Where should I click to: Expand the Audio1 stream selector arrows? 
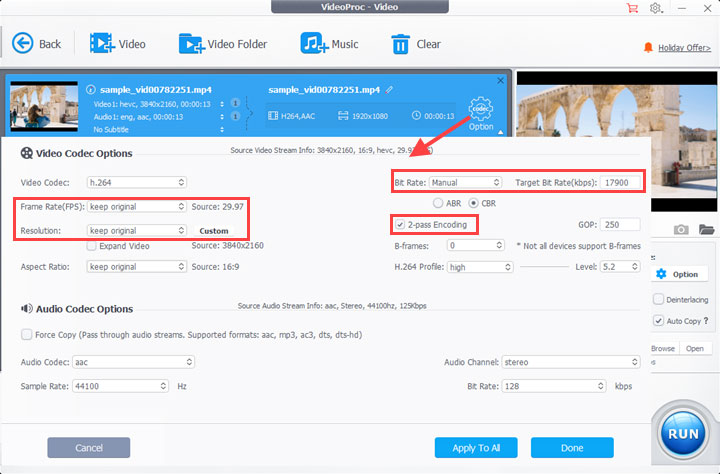coord(222,117)
